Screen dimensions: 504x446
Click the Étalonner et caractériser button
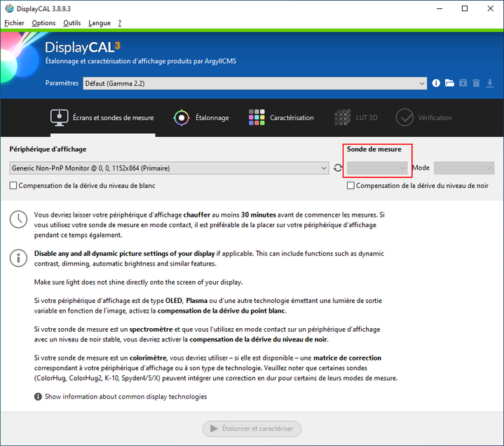[x=252, y=428]
